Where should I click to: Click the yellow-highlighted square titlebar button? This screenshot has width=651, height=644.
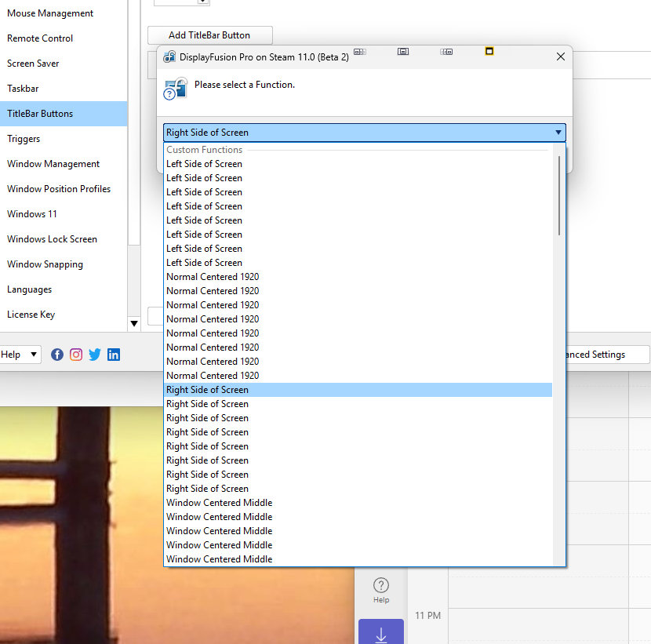(x=489, y=52)
